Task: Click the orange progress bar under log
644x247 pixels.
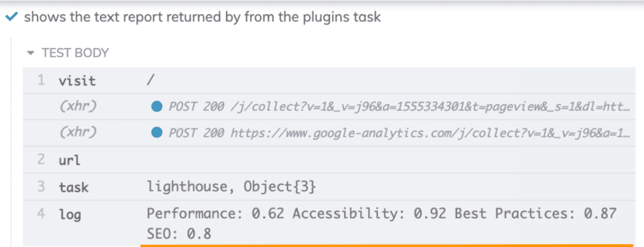Action: click(387, 245)
